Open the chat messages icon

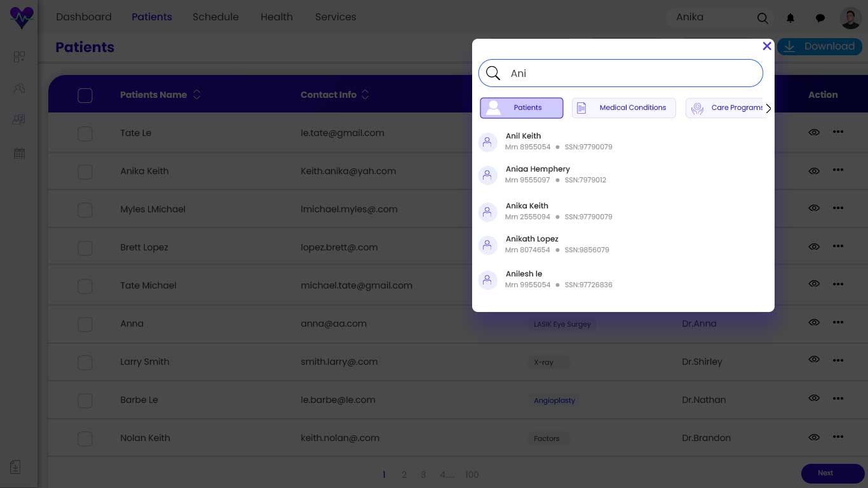pos(820,18)
